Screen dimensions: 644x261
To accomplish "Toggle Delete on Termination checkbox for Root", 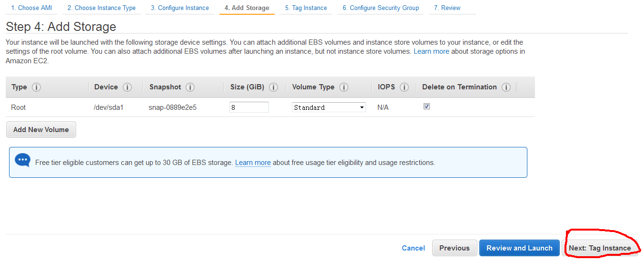I will click(426, 106).
